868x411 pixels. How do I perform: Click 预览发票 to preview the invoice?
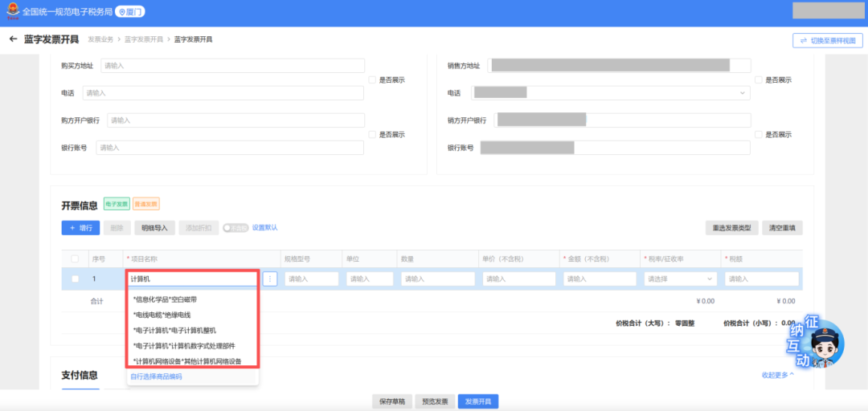(435, 401)
